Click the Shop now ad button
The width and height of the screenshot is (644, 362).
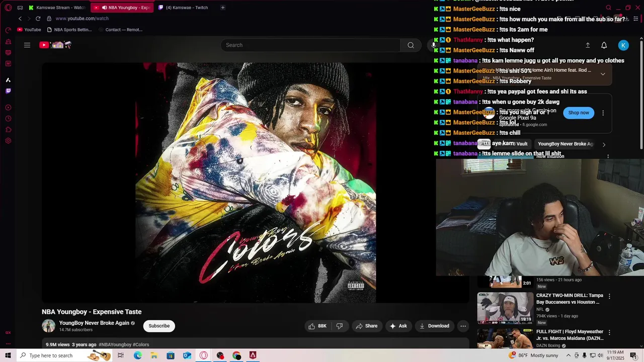coord(579,113)
